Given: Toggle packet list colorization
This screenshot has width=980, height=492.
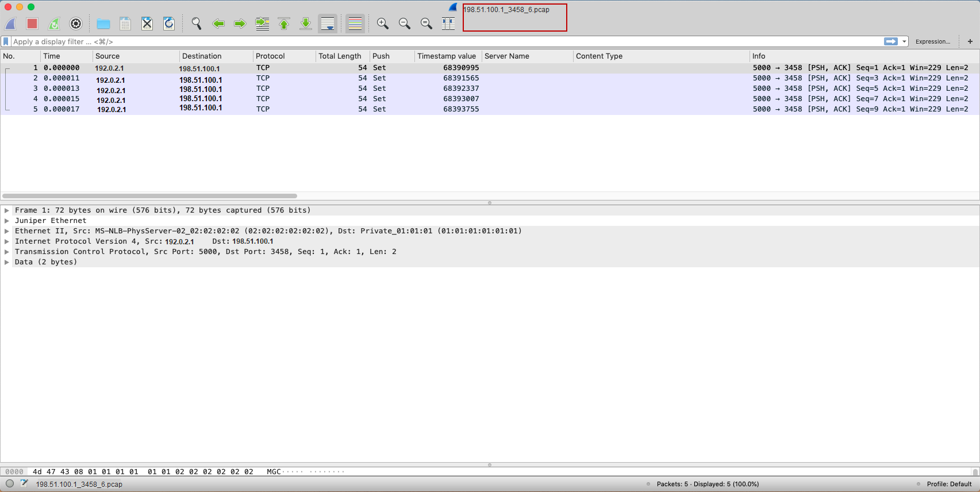Looking at the screenshot, I should tap(355, 24).
